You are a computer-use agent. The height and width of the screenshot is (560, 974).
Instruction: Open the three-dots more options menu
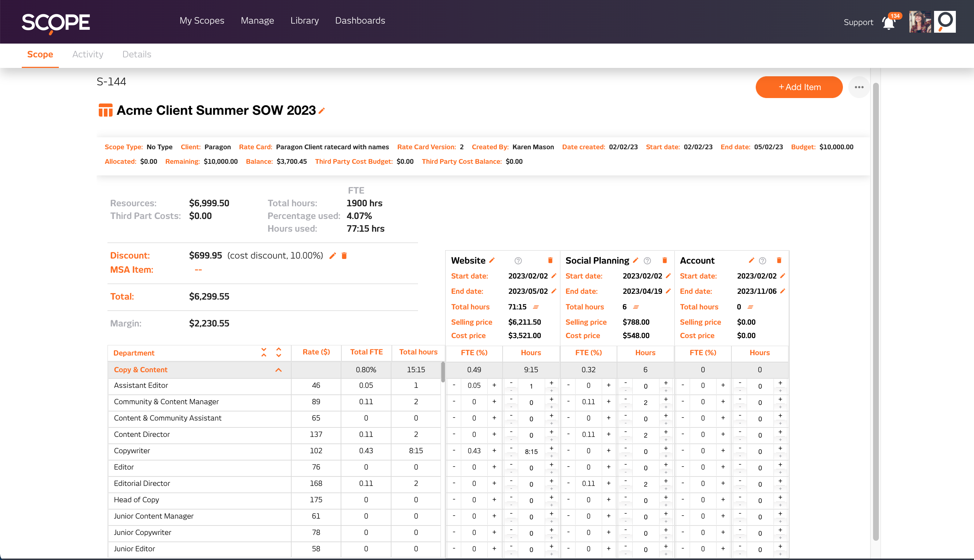coord(859,87)
